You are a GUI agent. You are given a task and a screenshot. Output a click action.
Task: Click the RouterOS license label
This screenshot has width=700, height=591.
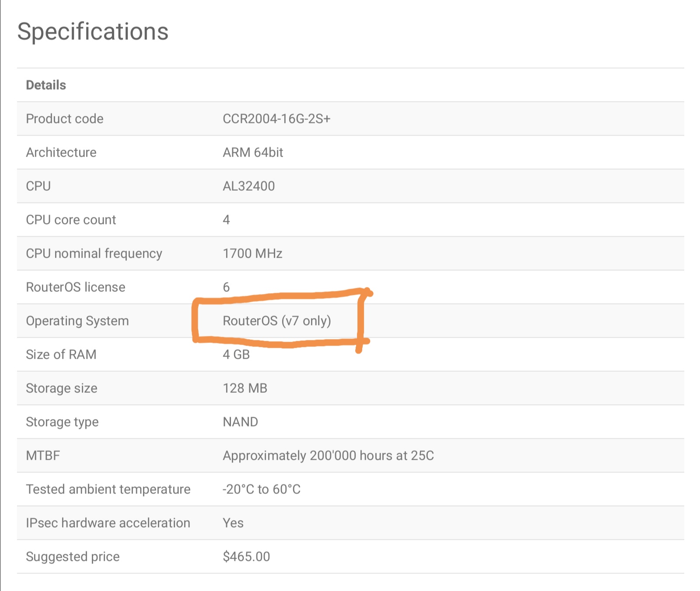(76, 287)
